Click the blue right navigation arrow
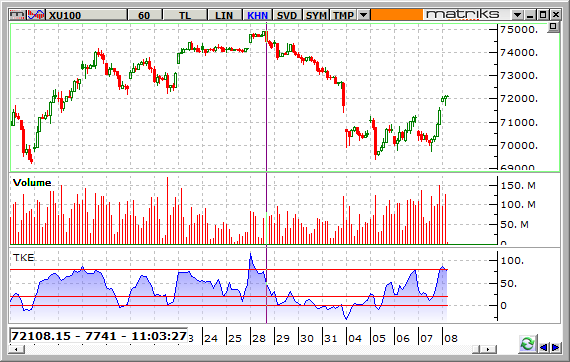The height and width of the screenshot is (362, 570). tap(556, 347)
